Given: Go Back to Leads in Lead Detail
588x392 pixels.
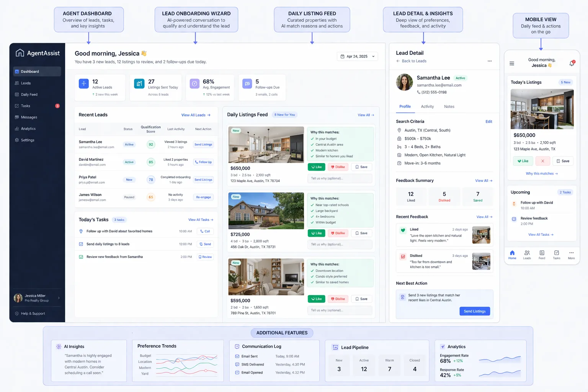Looking at the screenshot, I should pyautogui.click(x=411, y=61).
